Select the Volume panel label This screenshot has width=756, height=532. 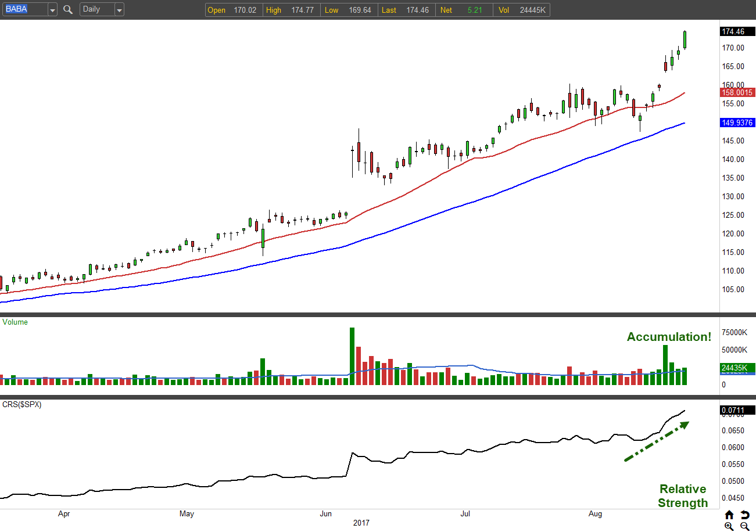(15, 322)
